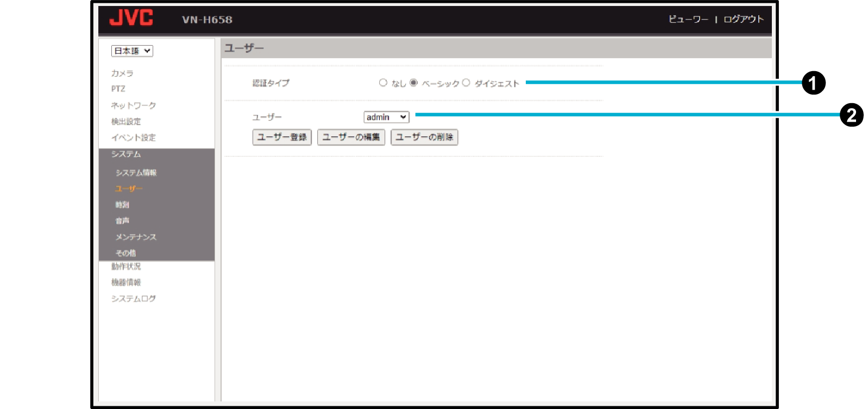Open システム情報 submenu item
Screen dimensions: 868x409
[136, 173]
